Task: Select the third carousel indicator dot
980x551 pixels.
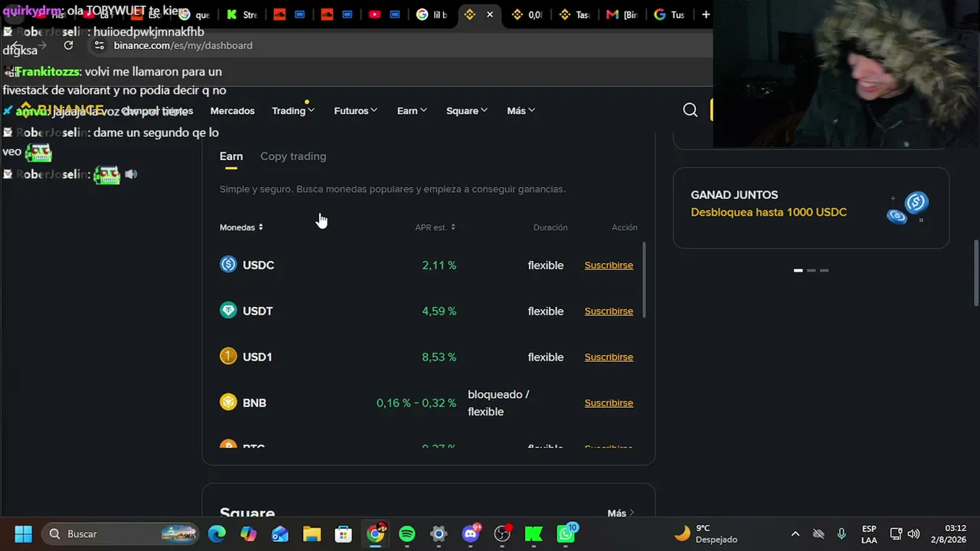Action: tap(824, 270)
